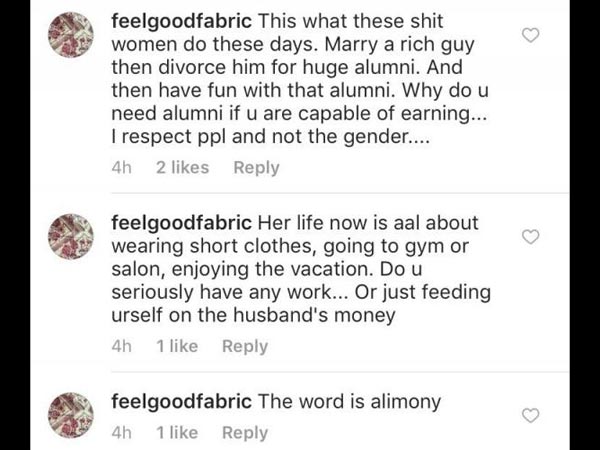This screenshot has height=450, width=600.
Task: Click the 4h timestamp under the second comment
Action: tap(122, 346)
